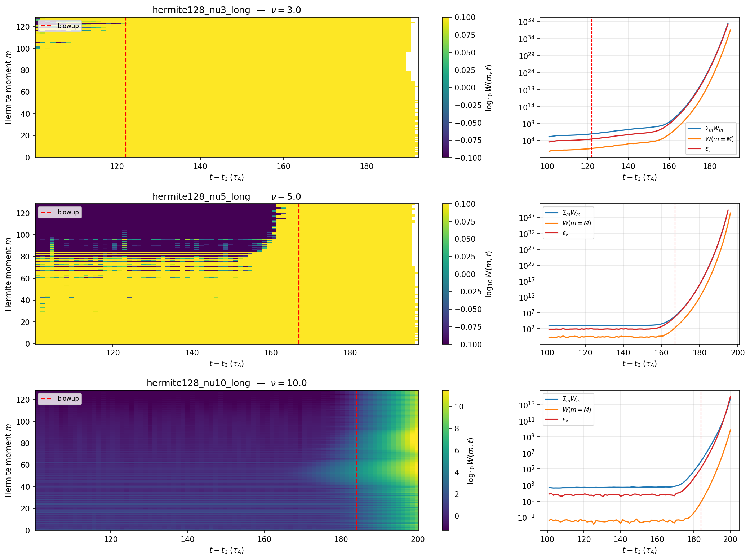Click 'Hermite moment m' y-label of ν = 5.0 heatmap
750x560 pixels.
[x=8, y=274]
